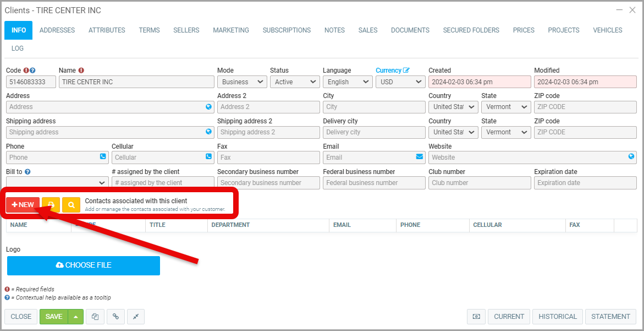644x331 pixels.
Task: Open the STATEMENT report button
Action: click(x=610, y=317)
